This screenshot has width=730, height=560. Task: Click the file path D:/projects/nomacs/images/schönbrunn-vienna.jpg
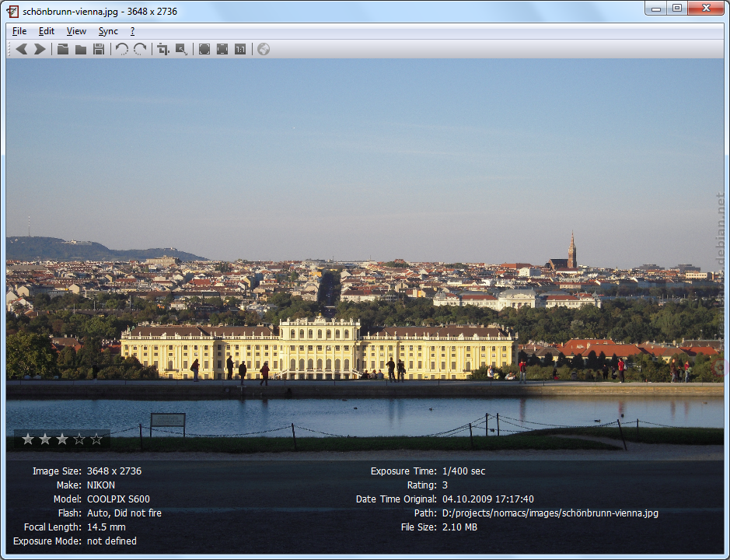(550, 513)
